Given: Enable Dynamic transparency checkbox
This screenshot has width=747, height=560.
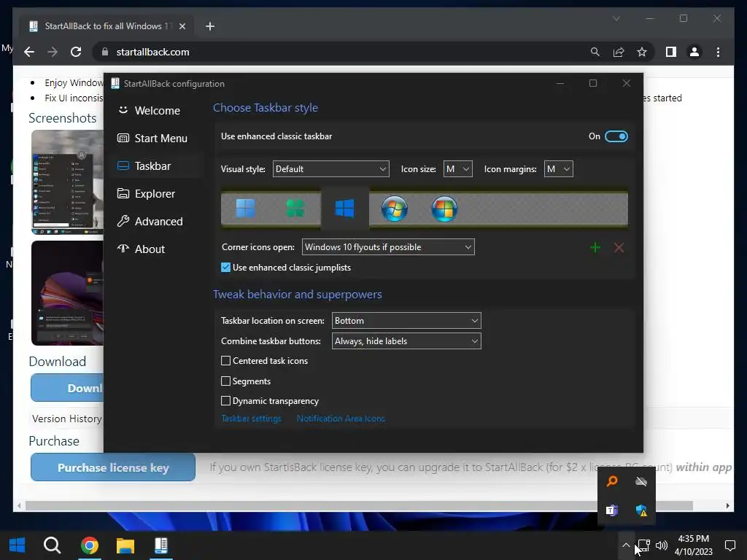Looking at the screenshot, I should pos(226,401).
